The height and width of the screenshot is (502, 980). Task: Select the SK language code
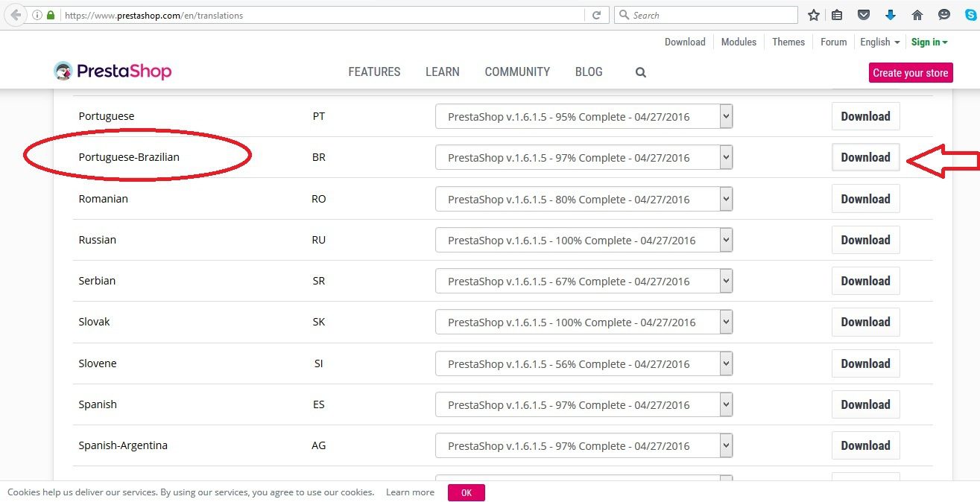[319, 322]
